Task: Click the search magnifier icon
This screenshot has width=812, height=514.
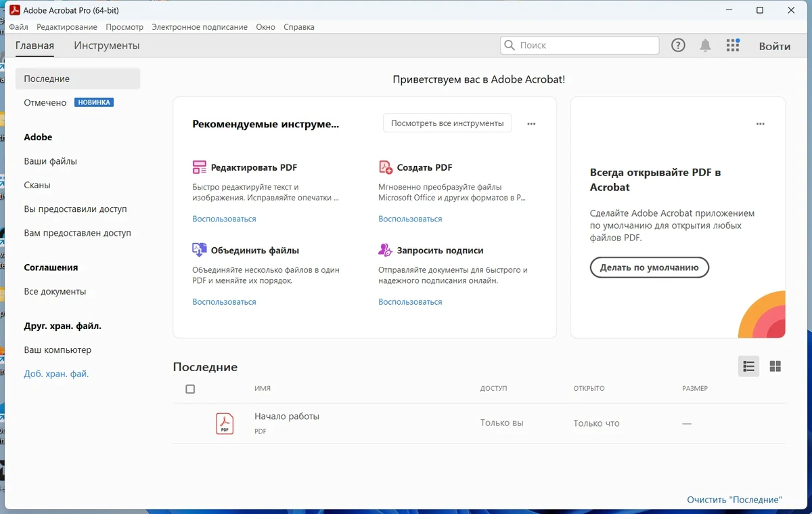Action: pyautogui.click(x=510, y=45)
